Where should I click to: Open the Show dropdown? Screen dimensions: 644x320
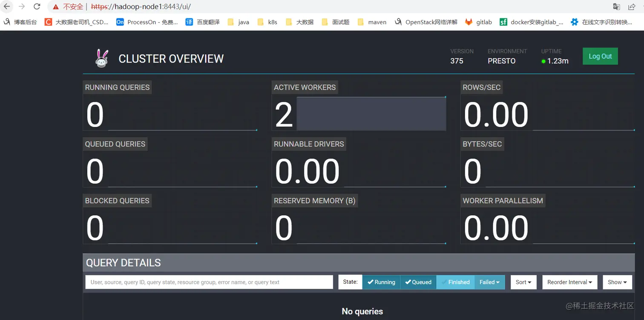(x=617, y=282)
